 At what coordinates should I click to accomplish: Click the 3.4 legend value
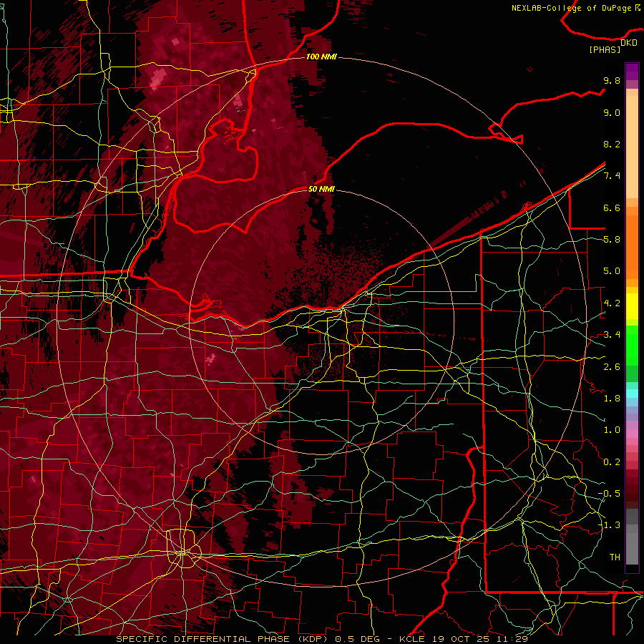click(612, 335)
